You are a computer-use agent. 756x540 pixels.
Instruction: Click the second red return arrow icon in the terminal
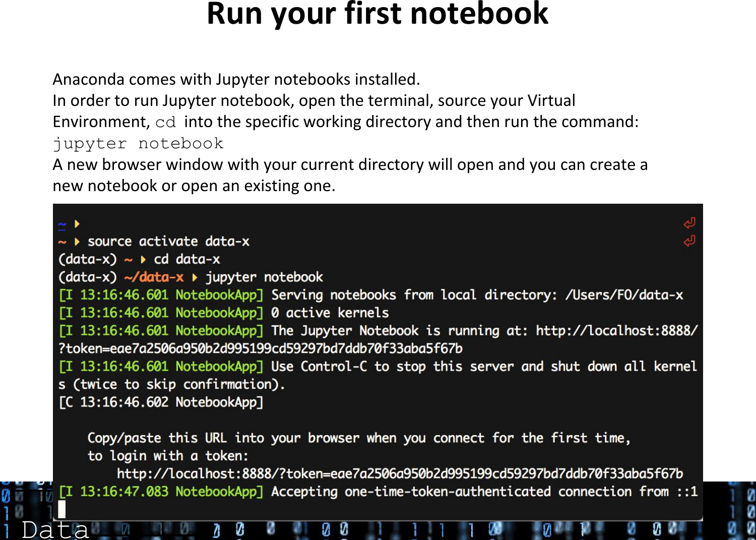point(689,241)
